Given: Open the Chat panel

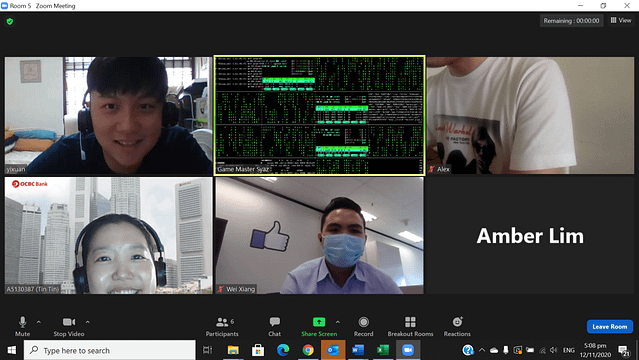Looking at the screenshot, I should tap(274, 327).
